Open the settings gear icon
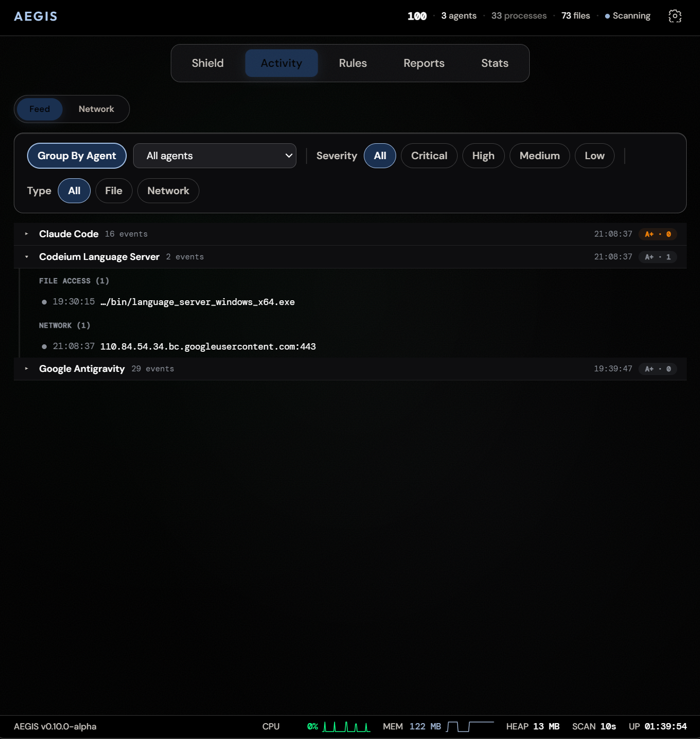700x739 pixels. coord(675,16)
